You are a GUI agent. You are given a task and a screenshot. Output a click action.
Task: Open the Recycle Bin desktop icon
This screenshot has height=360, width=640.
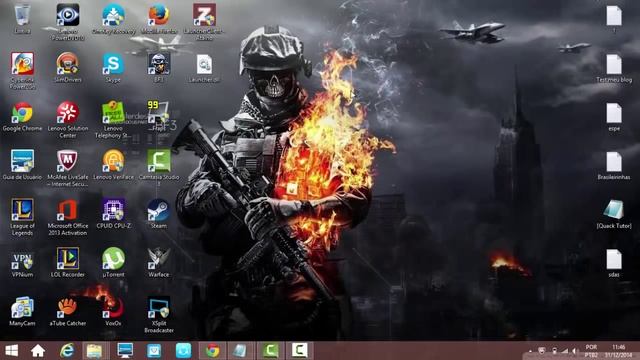(x=22, y=19)
